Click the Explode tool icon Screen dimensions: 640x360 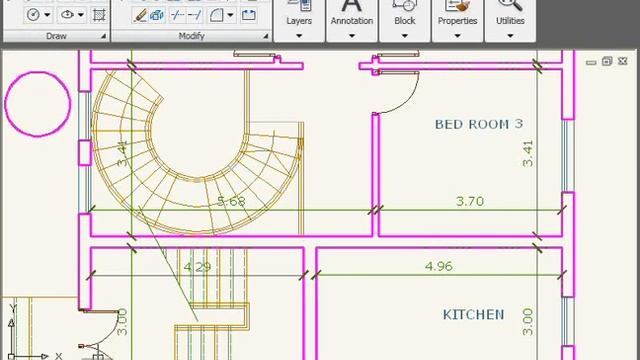157,15
